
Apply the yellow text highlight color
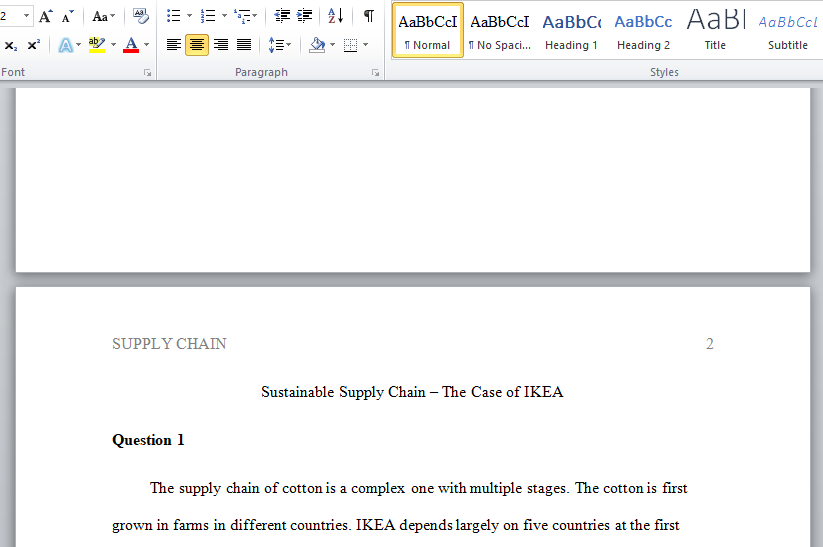point(97,45)
